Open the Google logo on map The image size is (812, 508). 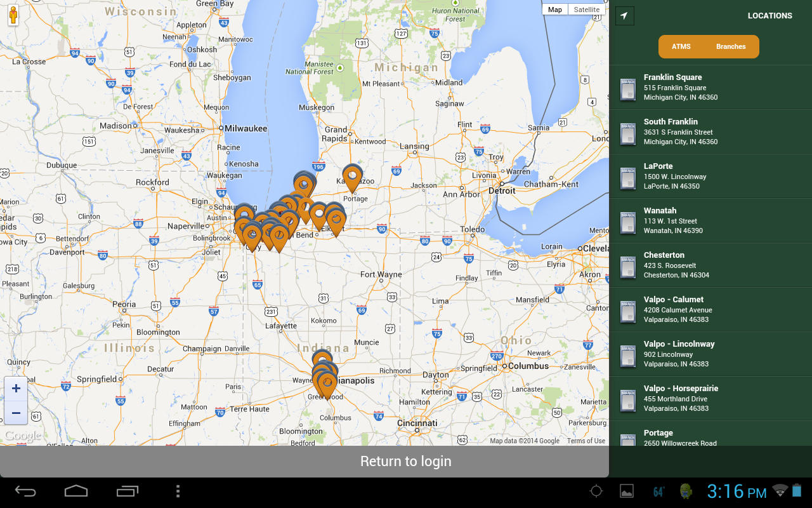22,436
